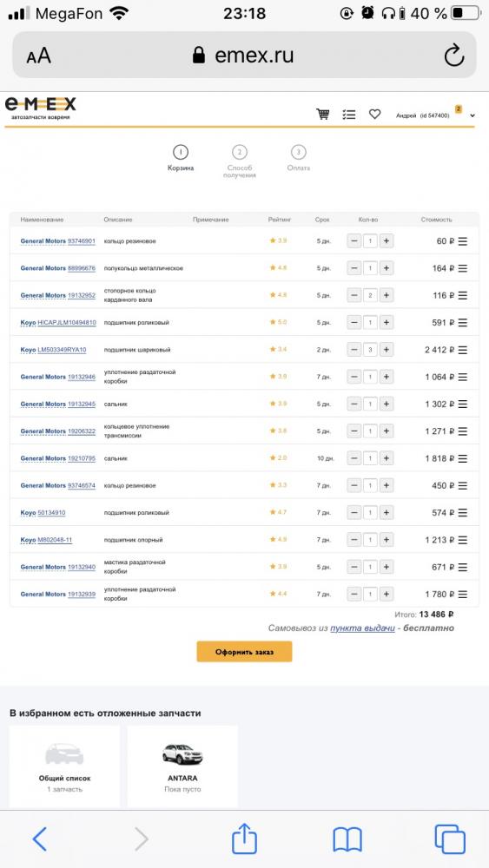The image size is (489, 868).
Task: Open options menu for 1 780 ₽ item
Action: coord(463,594)
